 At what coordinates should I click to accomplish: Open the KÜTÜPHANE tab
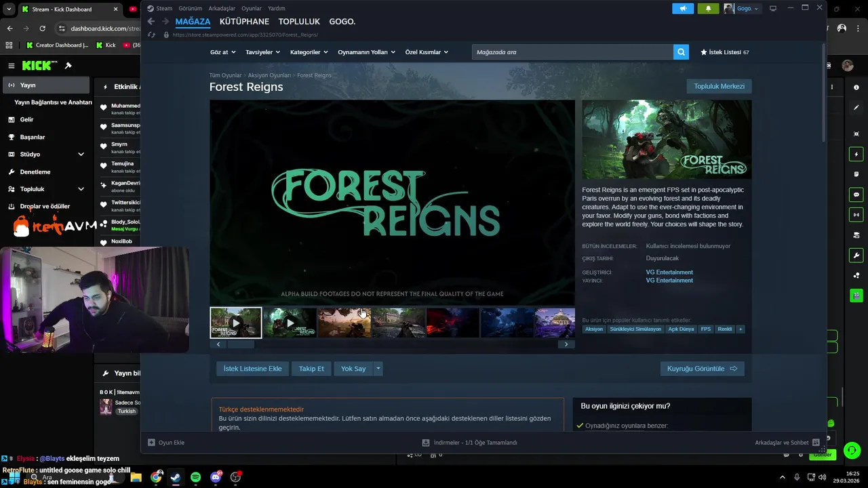click(x=244, y=22)
